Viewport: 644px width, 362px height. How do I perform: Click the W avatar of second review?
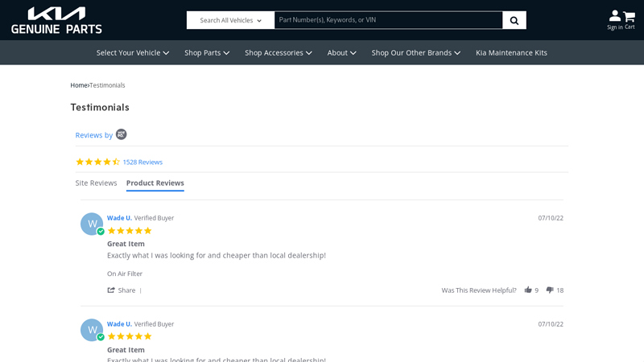coord(92,330)
